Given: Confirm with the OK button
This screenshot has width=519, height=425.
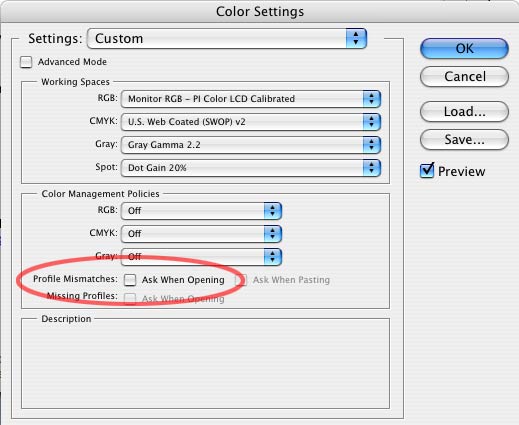Looking at the screenshot, I should coord(464,49).
